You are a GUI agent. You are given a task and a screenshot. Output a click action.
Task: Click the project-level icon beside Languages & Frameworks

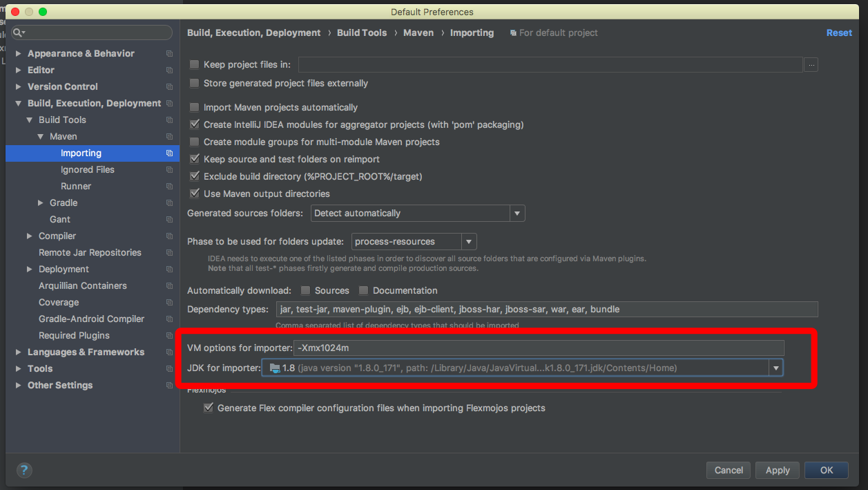[x=169, y=352]
